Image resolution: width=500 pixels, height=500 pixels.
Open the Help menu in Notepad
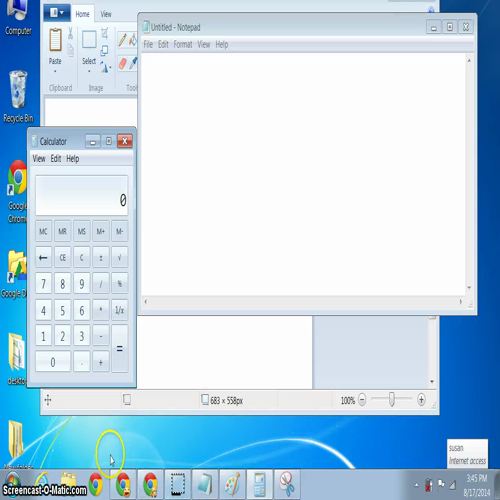coord(222,44)
